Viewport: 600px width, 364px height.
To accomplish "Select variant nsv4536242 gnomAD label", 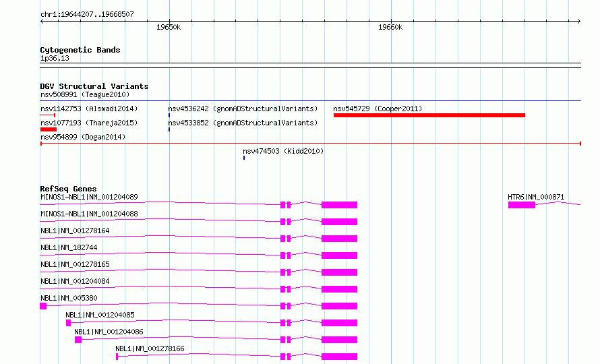I will pos(243,109).
